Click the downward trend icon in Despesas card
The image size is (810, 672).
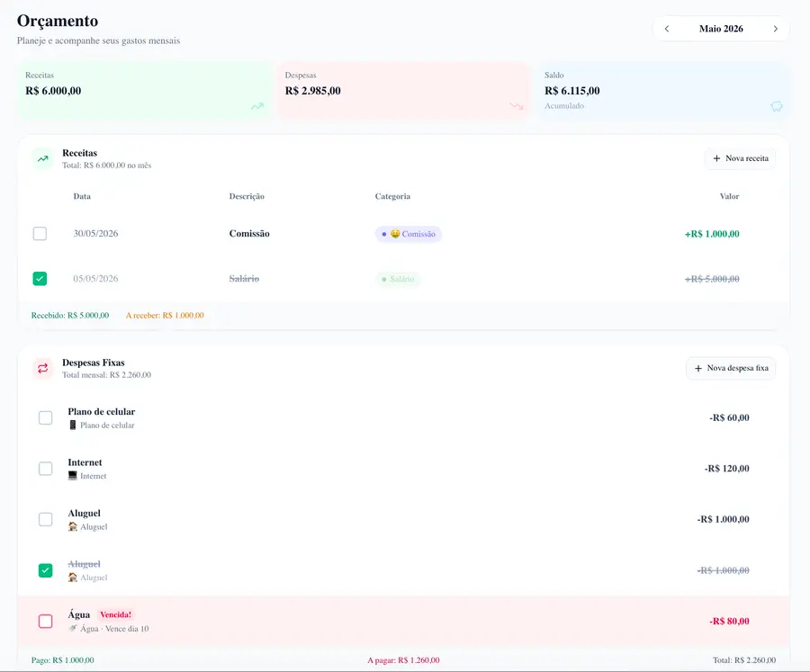point(517,106)
